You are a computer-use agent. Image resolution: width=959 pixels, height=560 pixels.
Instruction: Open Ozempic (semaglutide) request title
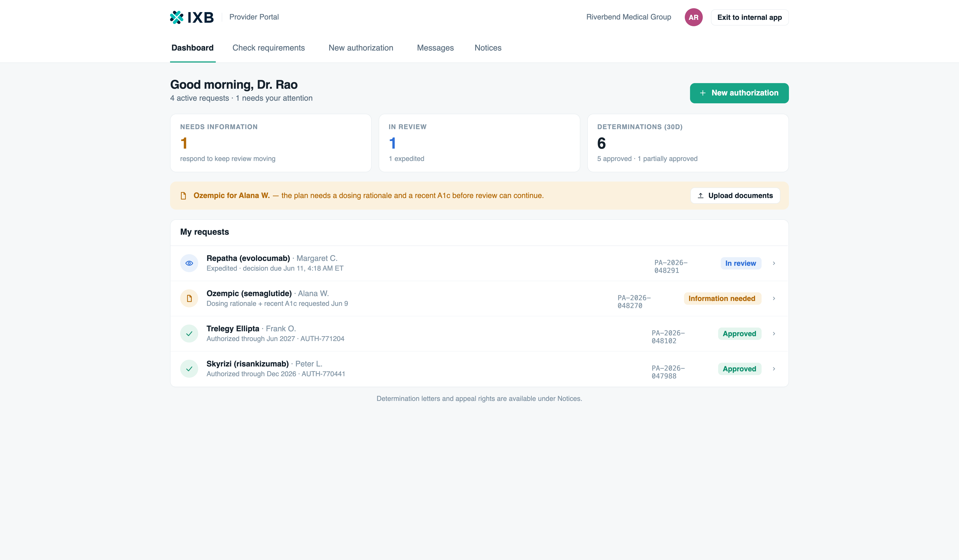249,293
